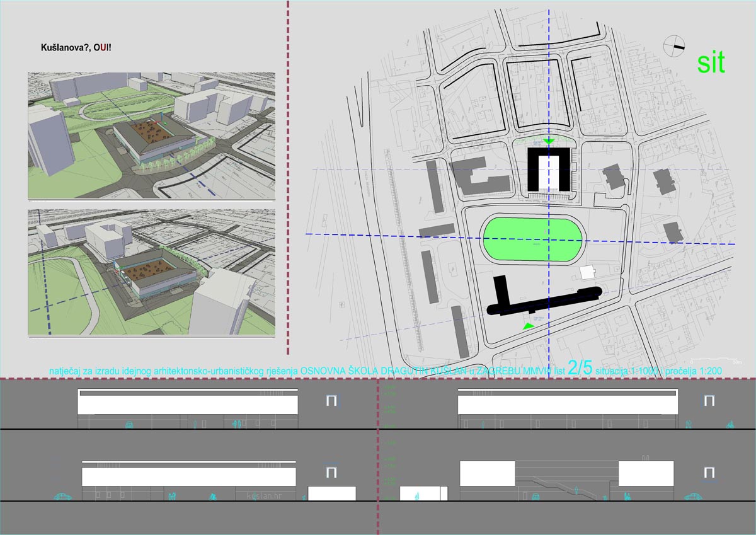The width and height of the screenshot is (756, 535).
Task: Select the upper 3D perspective render
Action: pos(151,135)
